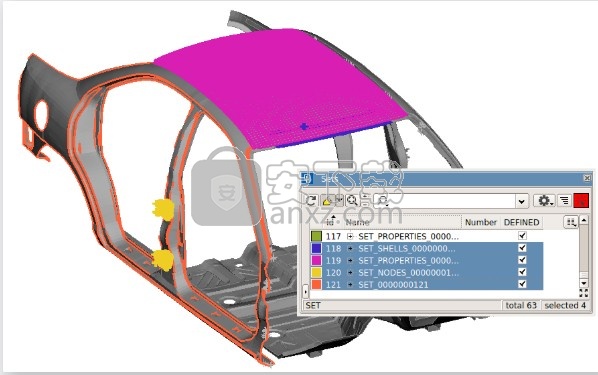Click the red button in Sets toolbar

tap(581, 201)
